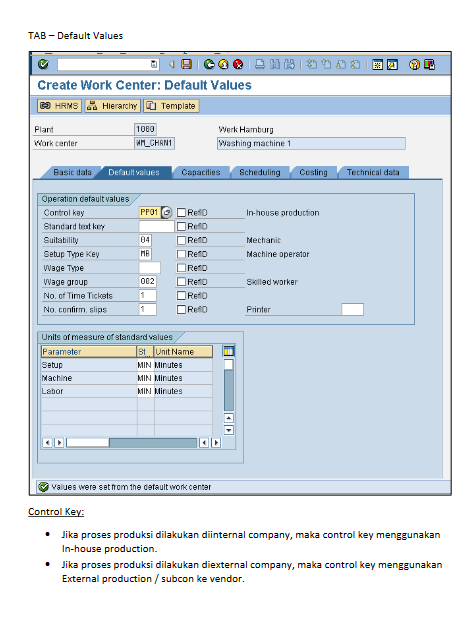Collapse command field with left arrow

[172, 64]
